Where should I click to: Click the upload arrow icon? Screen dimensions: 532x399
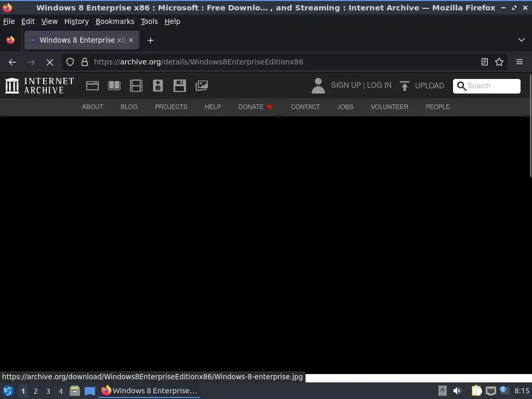pos(404,86)
